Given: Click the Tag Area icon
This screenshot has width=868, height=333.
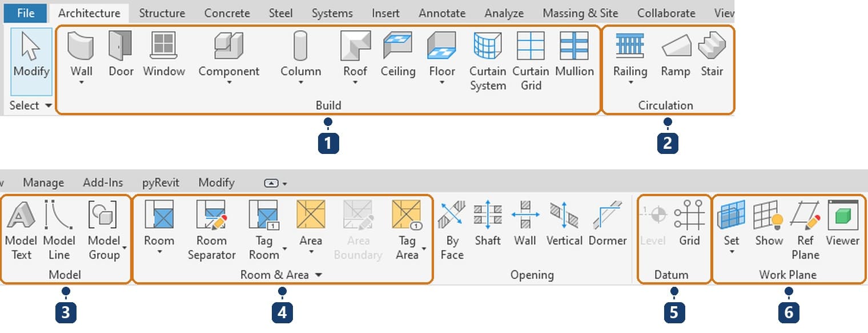Looking at the screenshot, I should [x=406, y=215].
